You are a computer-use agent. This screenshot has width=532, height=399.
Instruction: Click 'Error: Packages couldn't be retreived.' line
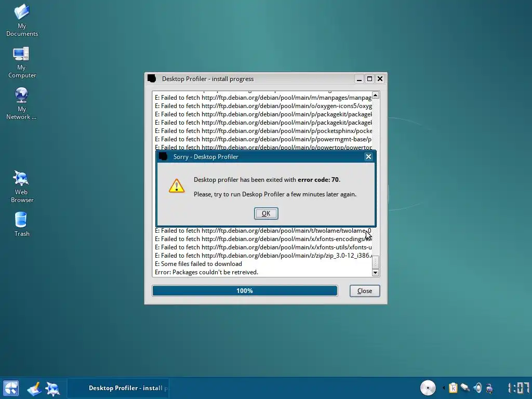click(x=206, y=272)
